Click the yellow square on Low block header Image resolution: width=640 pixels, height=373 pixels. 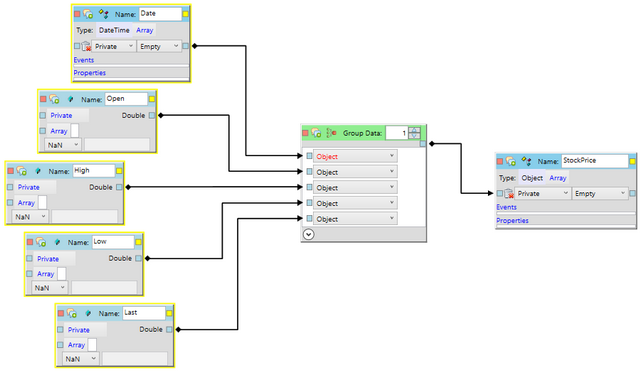(x=138, y=242)
